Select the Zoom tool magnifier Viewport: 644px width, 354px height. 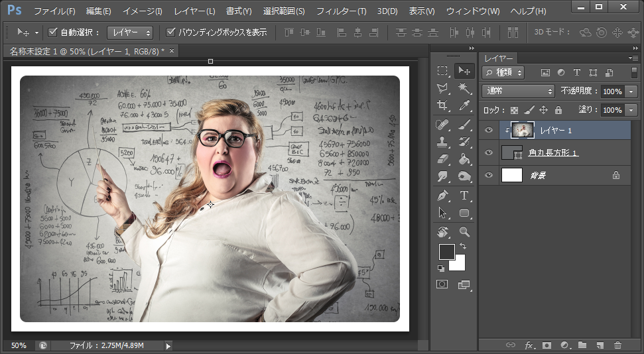464,231
